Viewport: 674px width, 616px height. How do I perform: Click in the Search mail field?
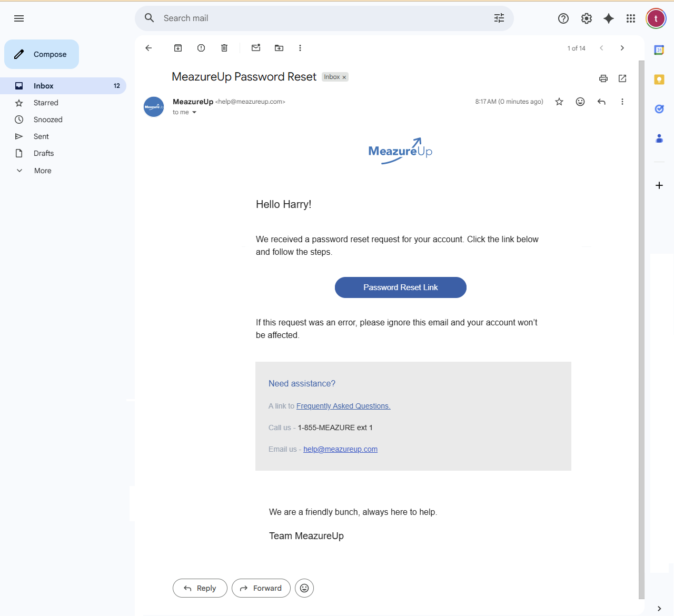point(316,18)
